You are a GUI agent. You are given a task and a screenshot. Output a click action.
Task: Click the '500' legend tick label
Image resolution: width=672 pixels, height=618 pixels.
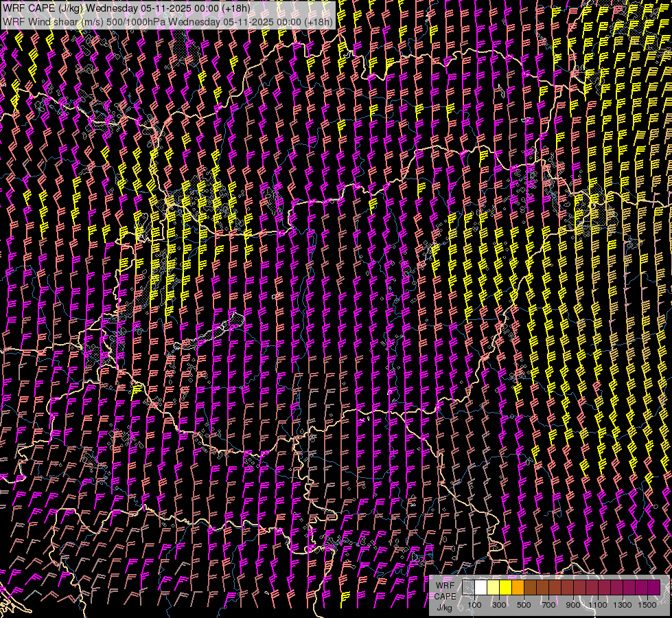click(x=524, y=605)
